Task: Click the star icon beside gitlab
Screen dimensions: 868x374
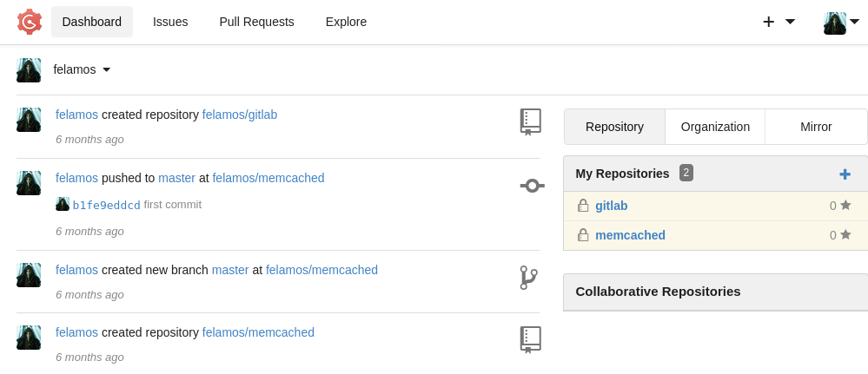Action: pyautogui.click(x=845, y=206)
